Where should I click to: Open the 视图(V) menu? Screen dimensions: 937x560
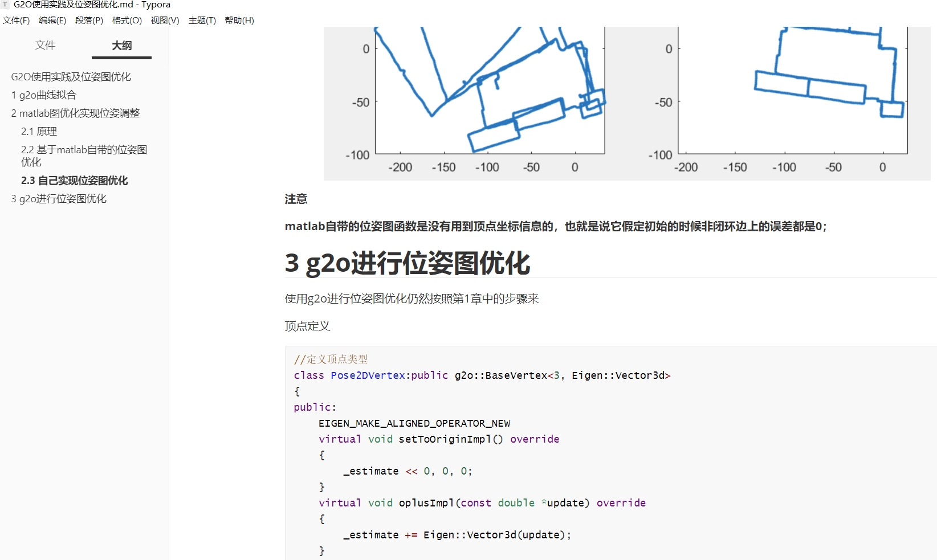click(164, 21)
